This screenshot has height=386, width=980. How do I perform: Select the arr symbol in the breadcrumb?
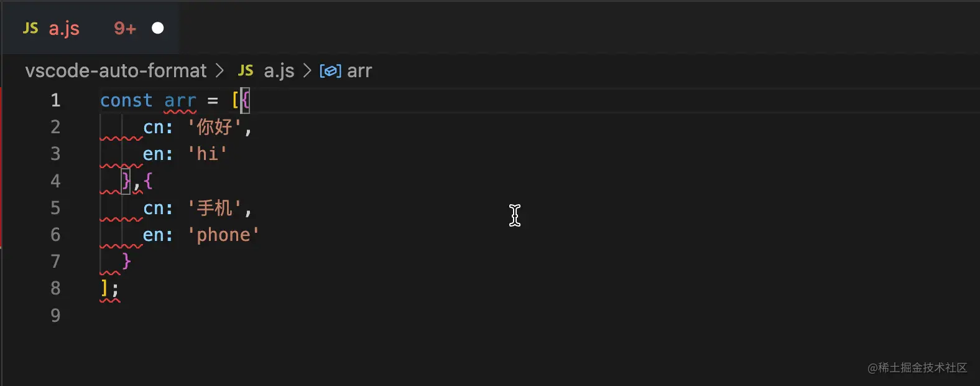coord(359,70)
